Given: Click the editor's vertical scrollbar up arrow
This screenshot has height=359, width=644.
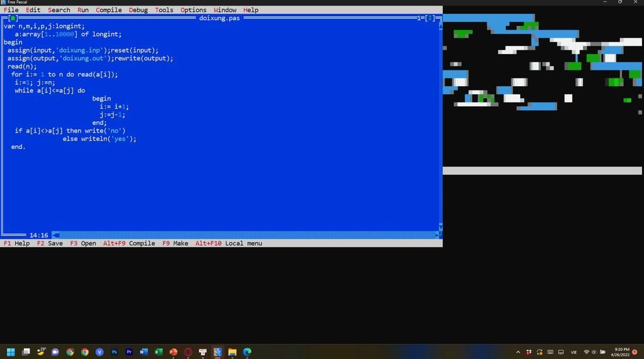Looking at the screenshot, I should (440, 26).
